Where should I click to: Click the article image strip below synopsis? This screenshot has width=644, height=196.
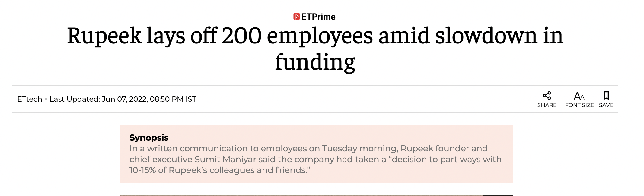click(x=316, y=195)
